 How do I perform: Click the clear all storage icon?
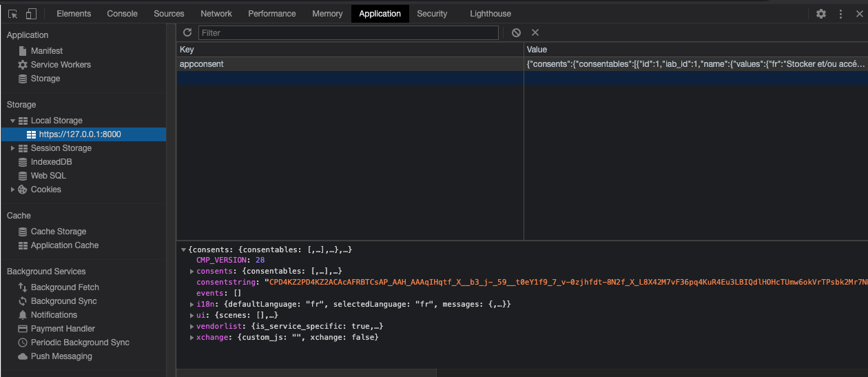pos(516,32)
